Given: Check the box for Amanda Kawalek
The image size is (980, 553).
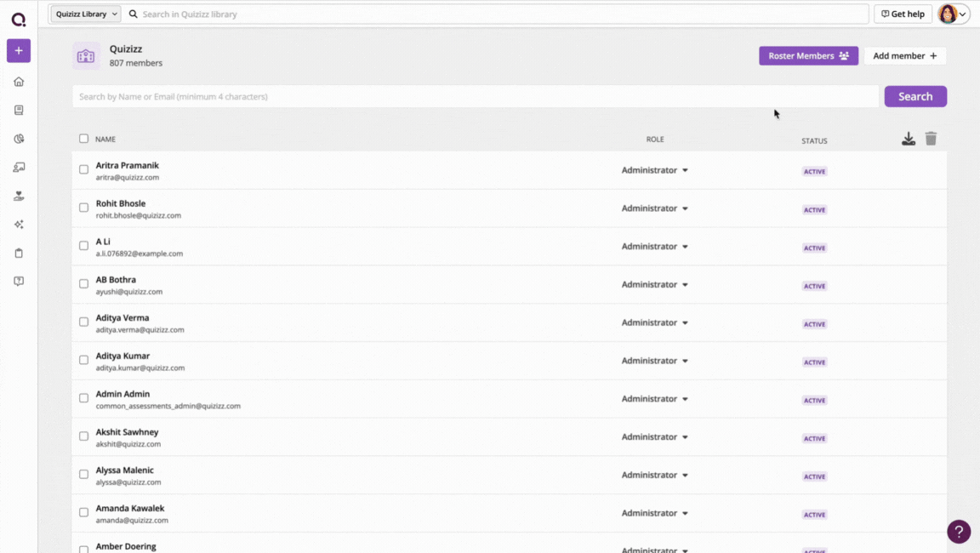Looking at the screenshot, I should pyautogui.click(x=83, y=512).
